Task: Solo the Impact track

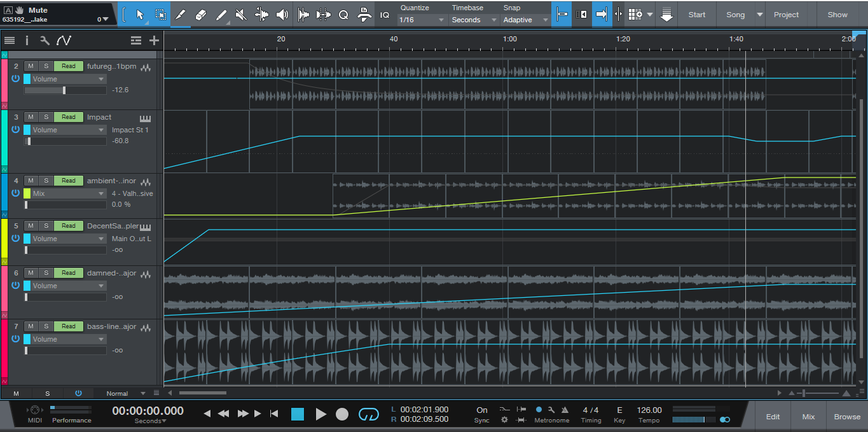Action: pyautogui.click(x=46, y=117)
